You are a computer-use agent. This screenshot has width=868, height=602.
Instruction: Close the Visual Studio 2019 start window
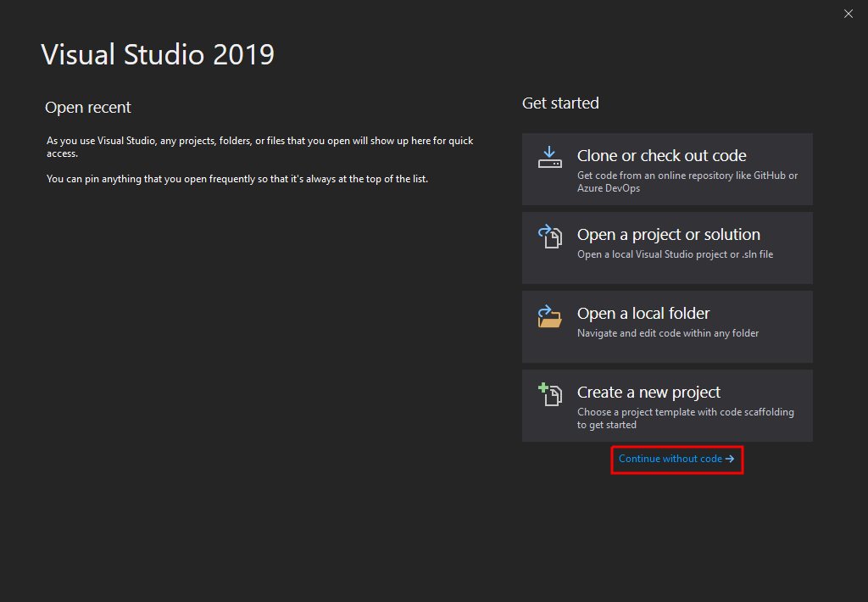tap(848, 14)
